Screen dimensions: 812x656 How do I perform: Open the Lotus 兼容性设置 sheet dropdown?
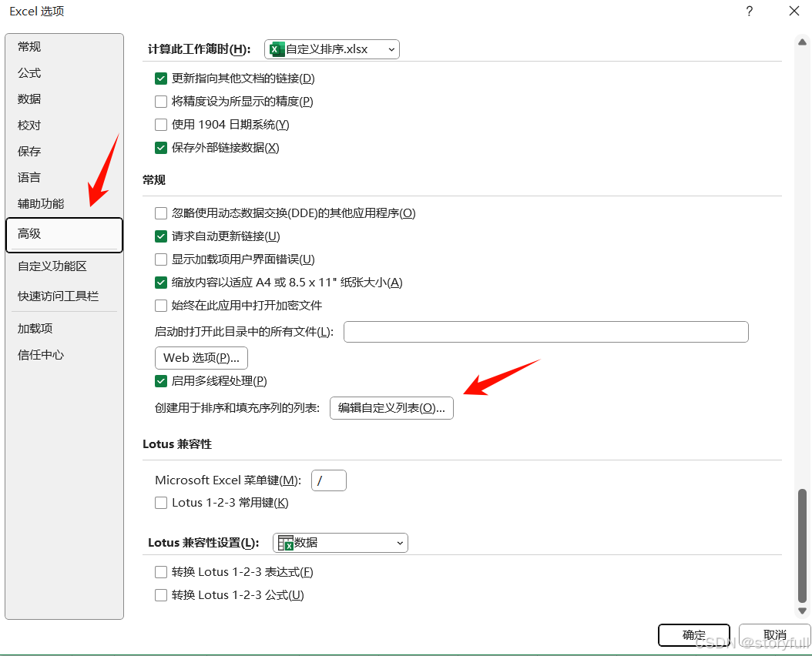point(341,543)
